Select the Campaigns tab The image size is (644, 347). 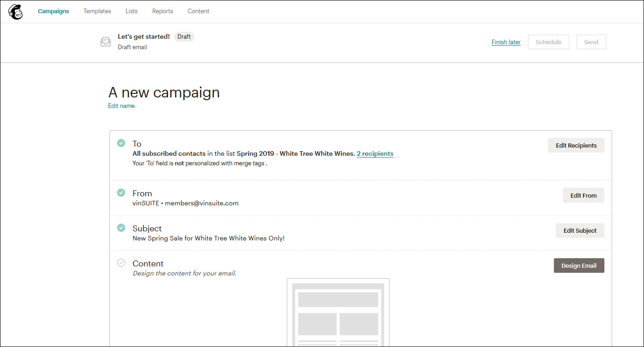tap(53, 11)
